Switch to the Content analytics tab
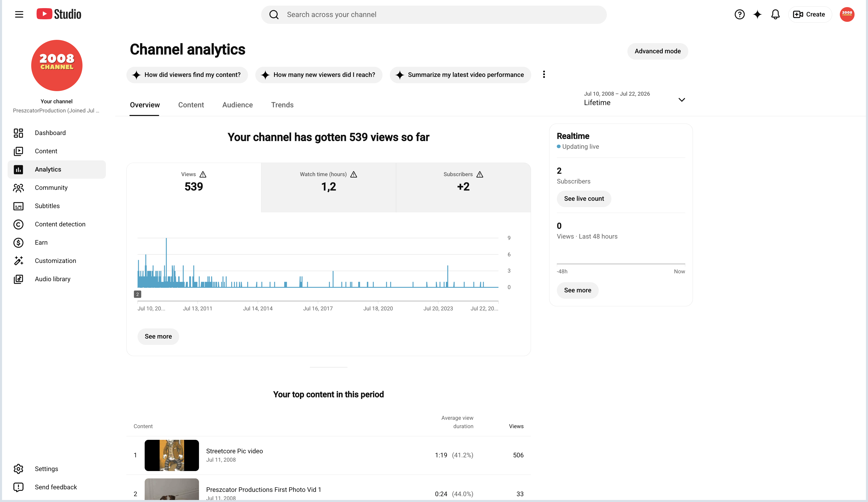868x502 pixels. (191, 105)
